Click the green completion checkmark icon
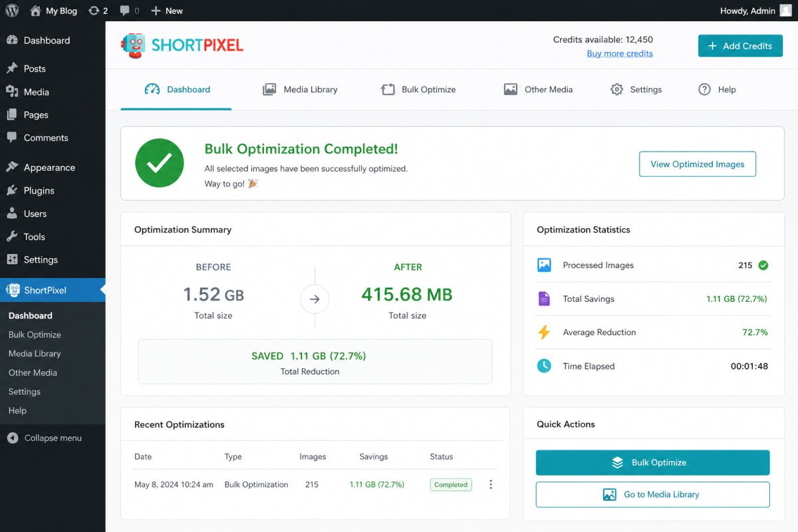 coord(160,163)
